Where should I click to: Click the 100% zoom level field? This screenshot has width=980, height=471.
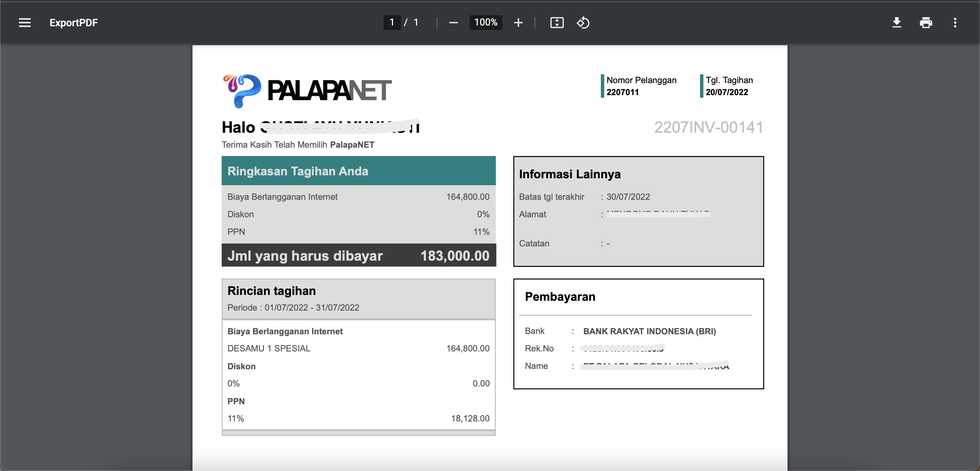(485, 23)
